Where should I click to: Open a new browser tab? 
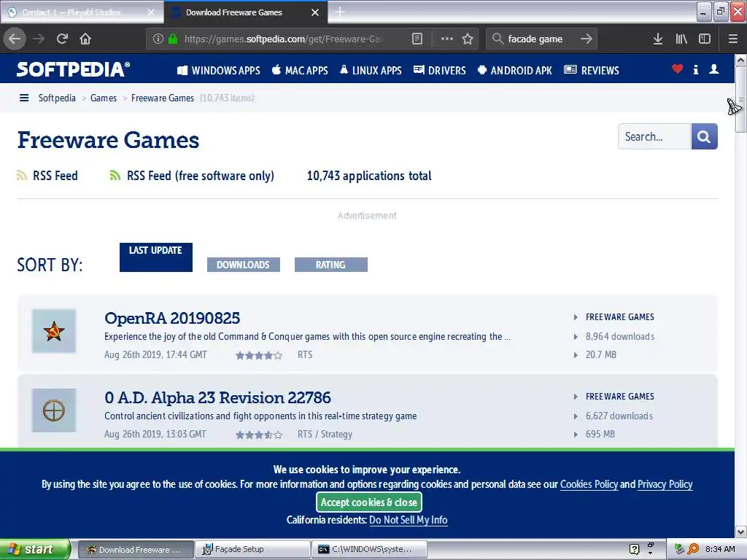coord(340,12)
